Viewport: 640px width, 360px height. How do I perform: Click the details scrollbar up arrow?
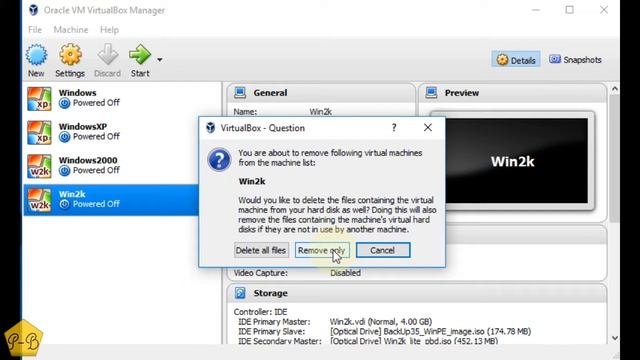pyautogui.click(x=615, y=89)
